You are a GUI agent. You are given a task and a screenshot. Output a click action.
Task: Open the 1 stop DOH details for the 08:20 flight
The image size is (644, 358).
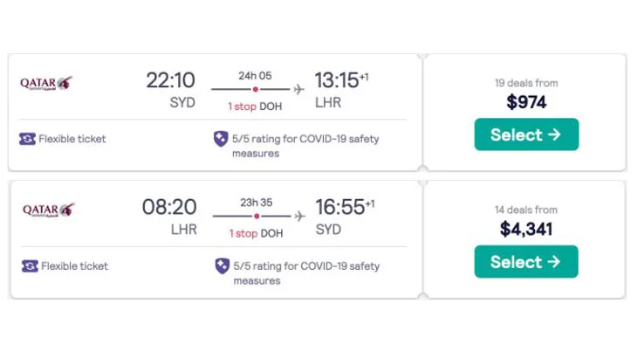click(255, 233)
